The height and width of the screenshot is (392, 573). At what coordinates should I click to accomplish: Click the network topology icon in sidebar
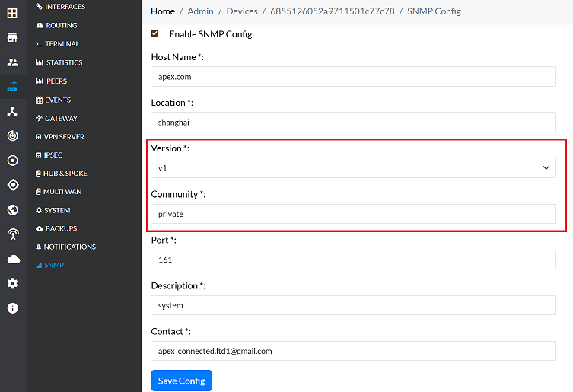coord(12,111)
